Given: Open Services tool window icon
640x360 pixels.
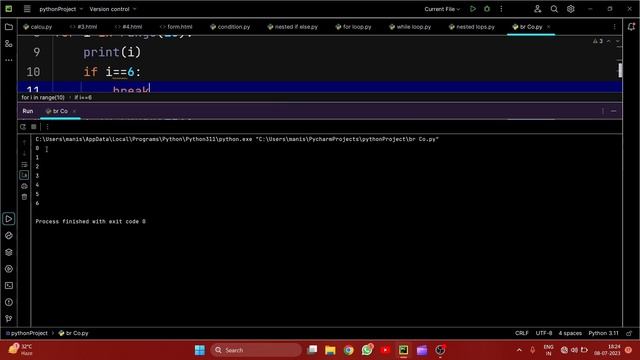Looking at the screenshot, I should click(x=9, y=269).
